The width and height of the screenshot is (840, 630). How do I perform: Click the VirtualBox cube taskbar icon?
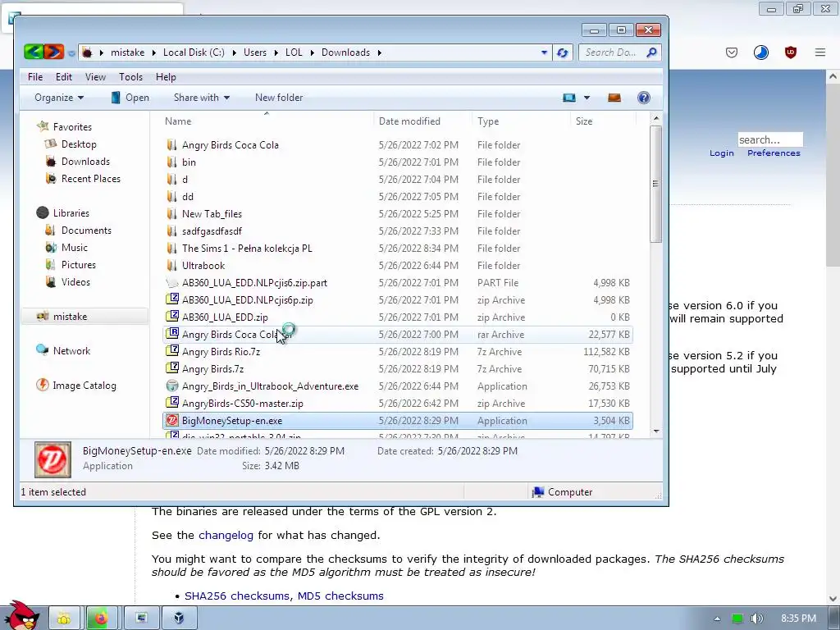(x=179, y=619)
